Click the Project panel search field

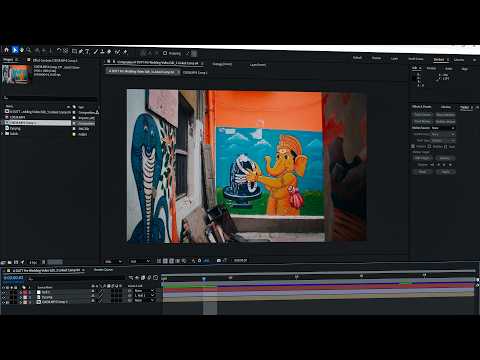50,98
